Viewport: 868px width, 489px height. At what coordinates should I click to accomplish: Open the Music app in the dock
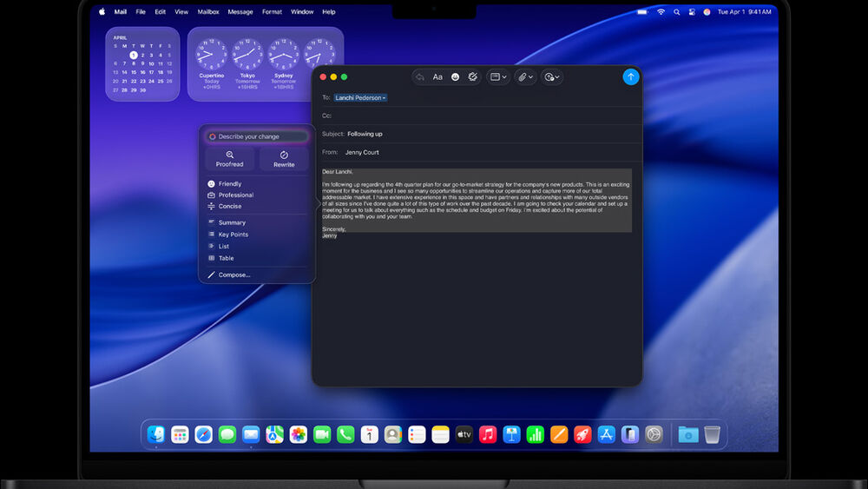(x=488, y=434)
